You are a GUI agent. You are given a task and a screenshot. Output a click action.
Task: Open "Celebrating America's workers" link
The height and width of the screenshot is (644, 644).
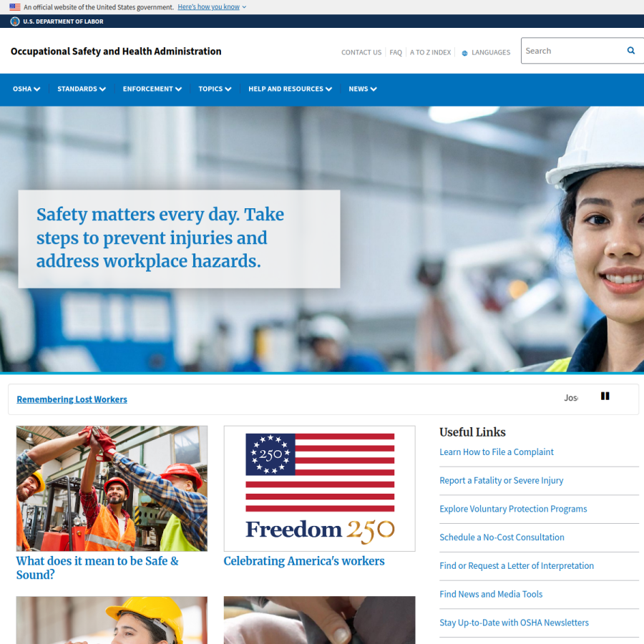click(x=304, y=561)
